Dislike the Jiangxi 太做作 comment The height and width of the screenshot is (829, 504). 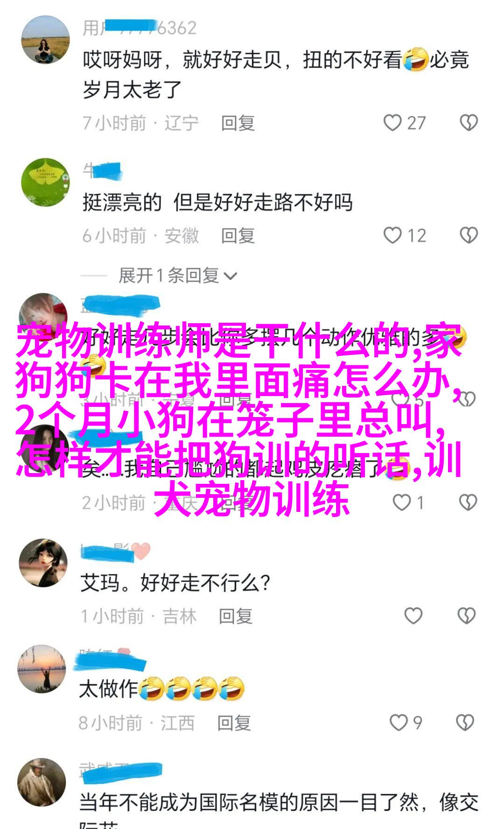point(465,723)
